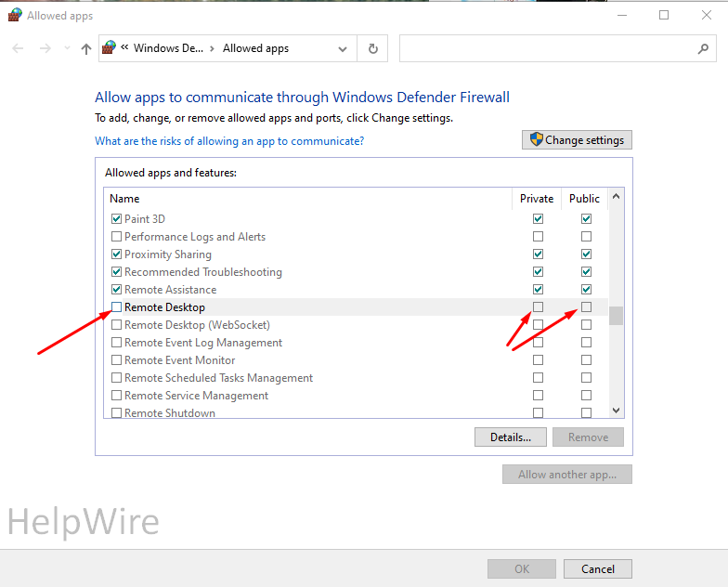Click the breadcrumb overflow chevrons in the address bar

[124, 47]
